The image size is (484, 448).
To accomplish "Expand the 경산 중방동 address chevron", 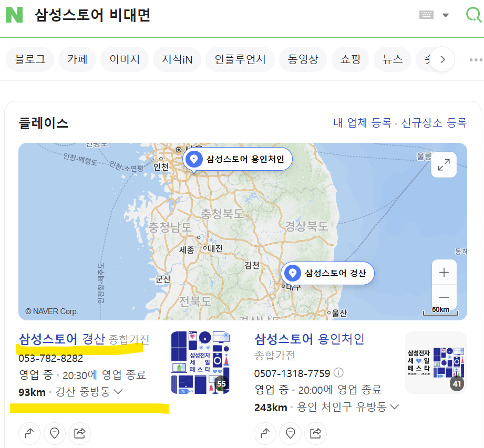I will [118, 392].
